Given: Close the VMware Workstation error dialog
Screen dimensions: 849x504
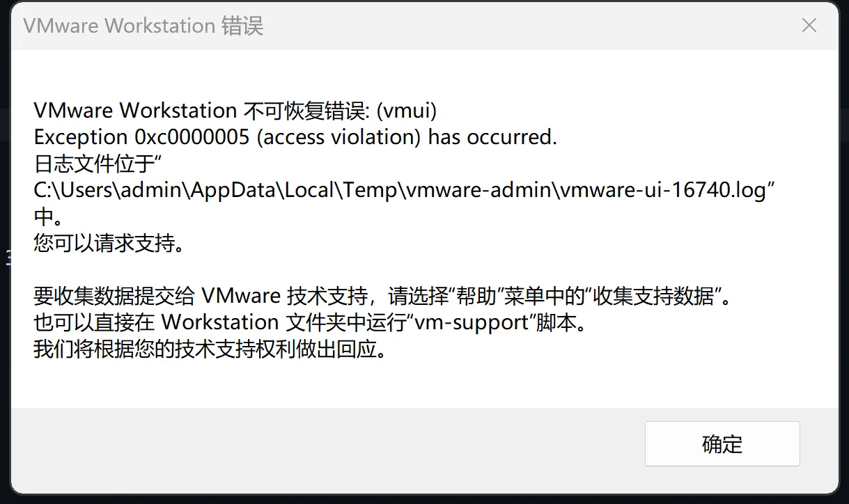Looking at the screenshot, I should click(809, 26).
